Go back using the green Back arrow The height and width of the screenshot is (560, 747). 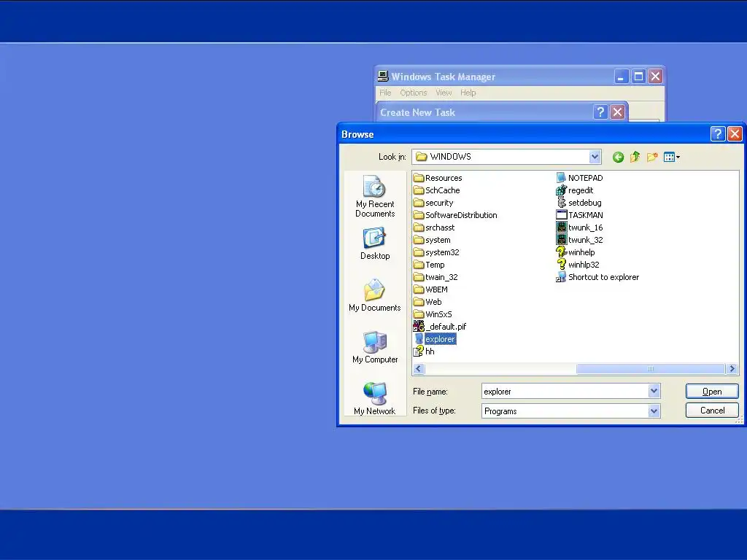618,157
